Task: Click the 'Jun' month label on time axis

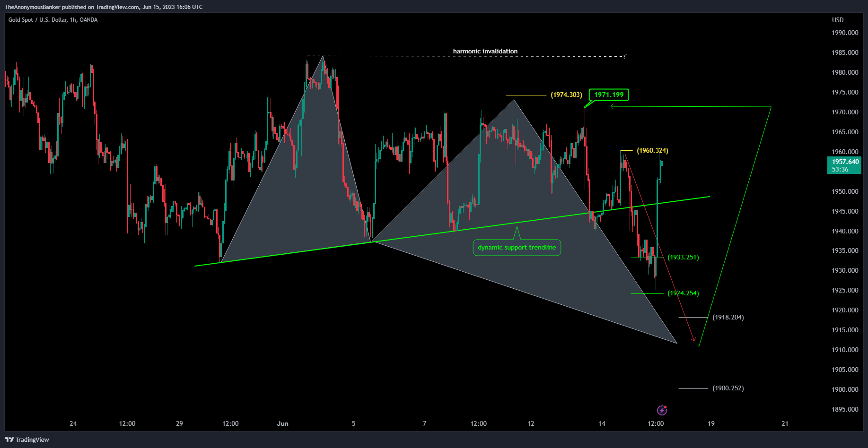Action: click(x=282, y=424)
